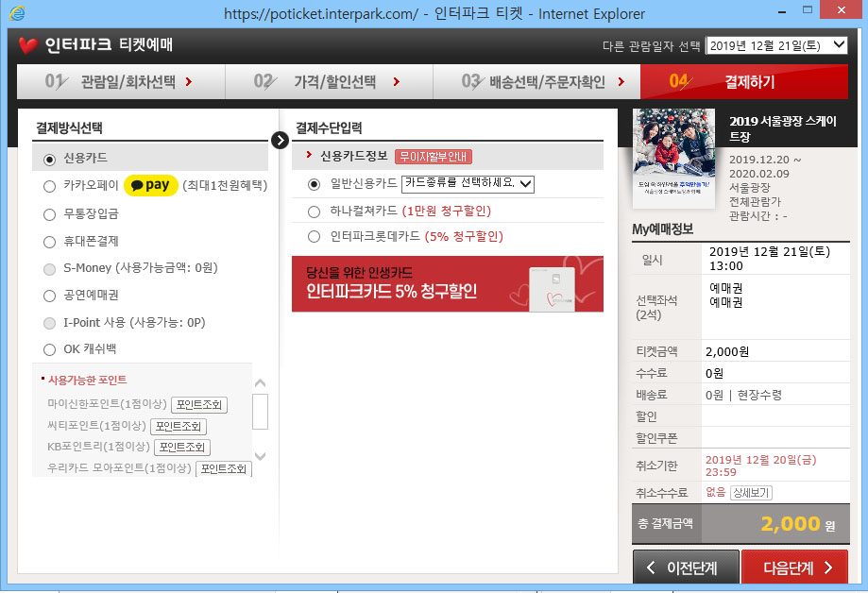Select 공연예매권 radio button
The image size is (868, 593).
(49, 296)
